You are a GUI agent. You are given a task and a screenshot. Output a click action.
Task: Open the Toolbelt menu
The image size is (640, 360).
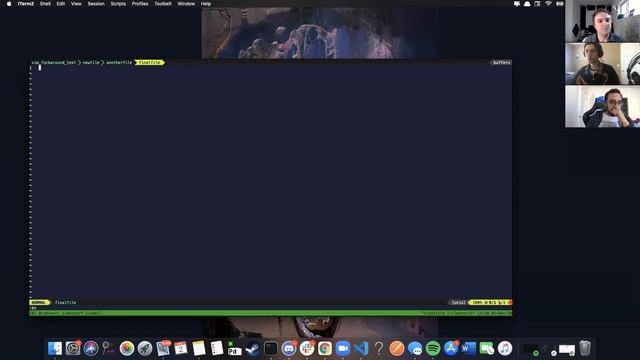pyautogui.click(x=162, y=4)
